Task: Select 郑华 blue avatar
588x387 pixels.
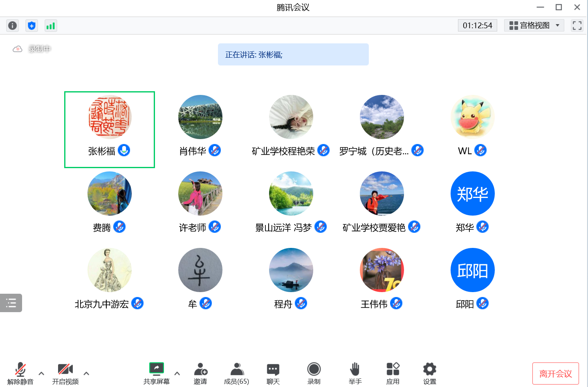Action: click(x=473, y=193)
